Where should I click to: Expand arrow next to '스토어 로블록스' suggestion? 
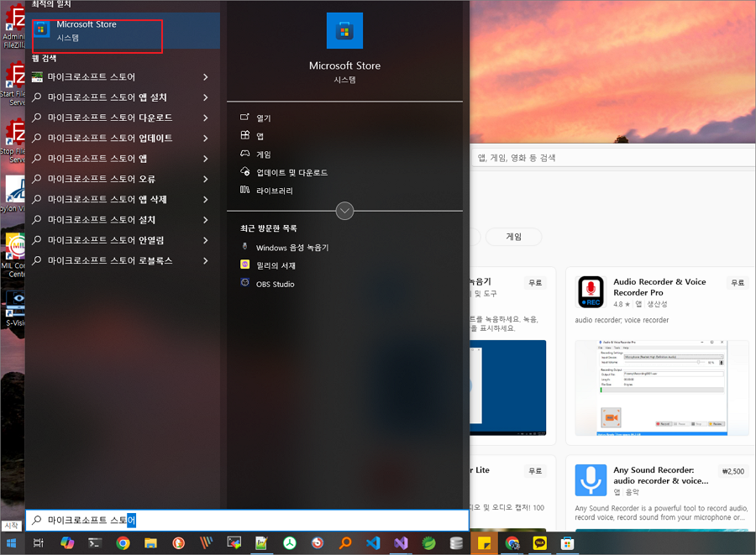[x=206, y=260]
